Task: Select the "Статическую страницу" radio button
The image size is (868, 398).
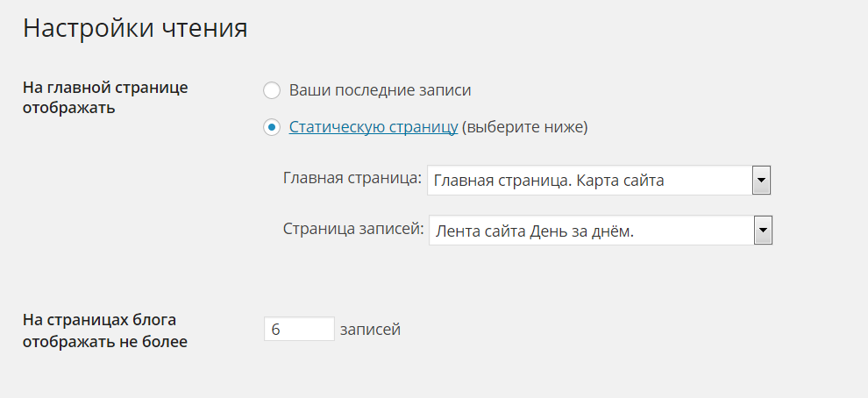Action: 272,128
